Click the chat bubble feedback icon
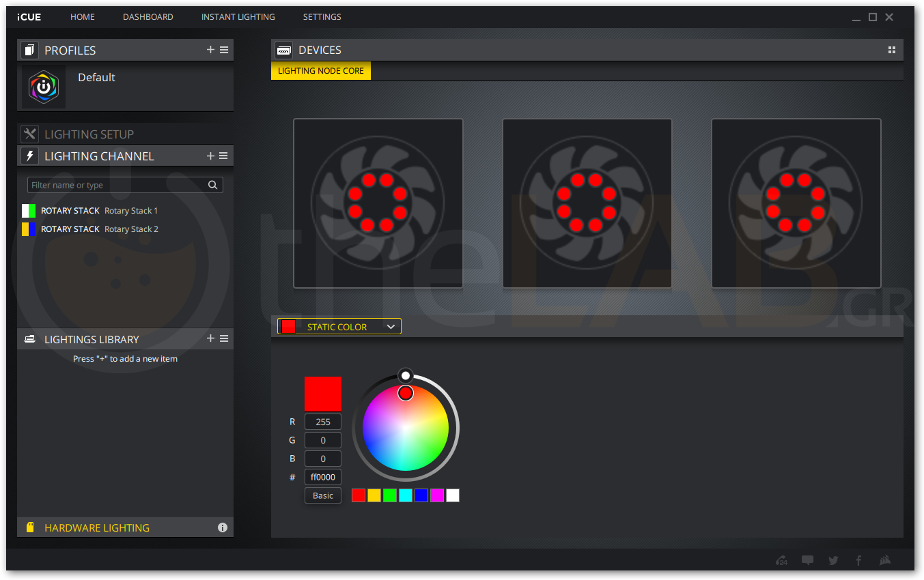 coord(807,560)
